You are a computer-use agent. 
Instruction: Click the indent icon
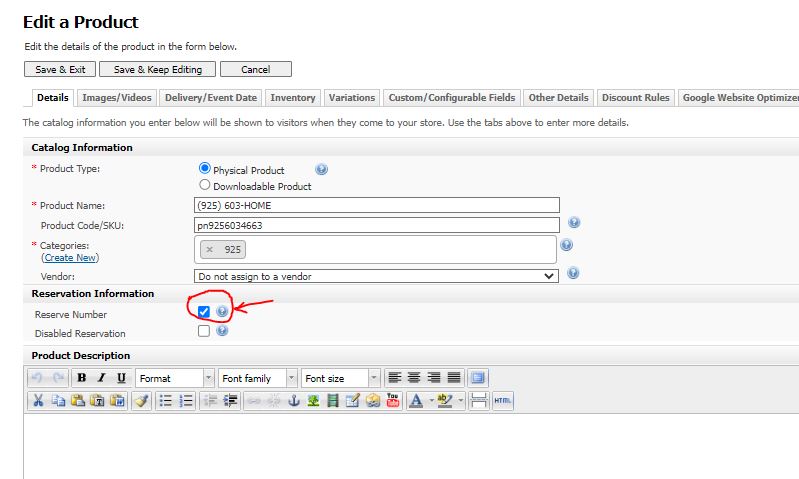pyautogui.click(x=230, y=401)
